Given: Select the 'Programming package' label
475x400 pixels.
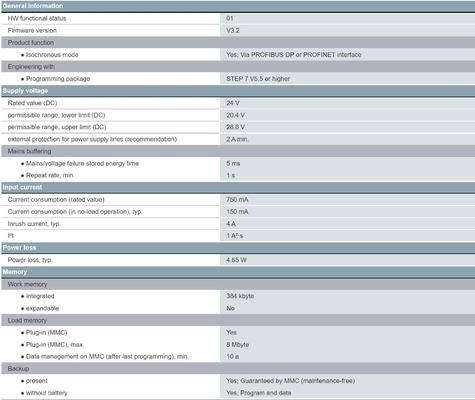Looking at the screenshot, I should click(58, 79).
